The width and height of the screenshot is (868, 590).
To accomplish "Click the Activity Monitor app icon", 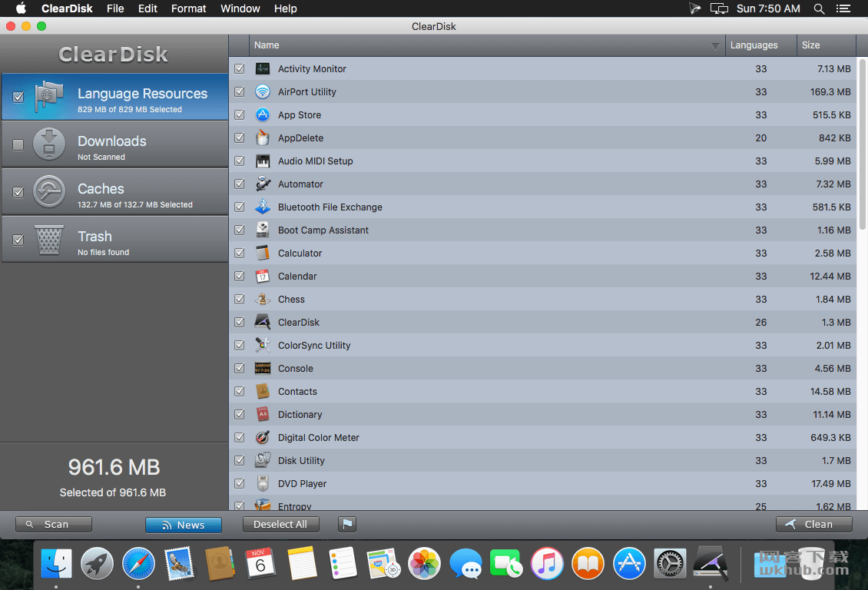I will 263,68.
